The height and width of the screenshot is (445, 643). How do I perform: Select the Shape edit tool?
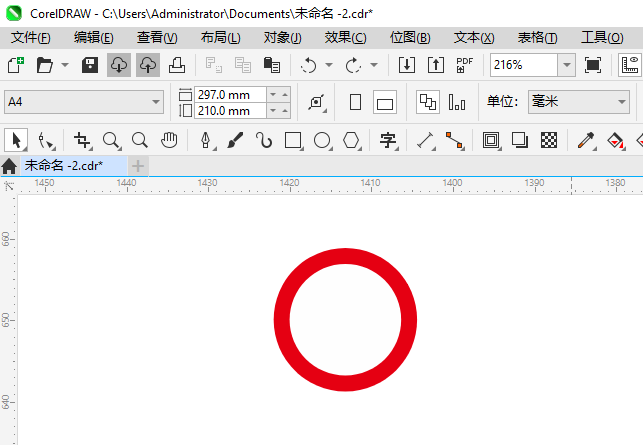pos(46,140)
